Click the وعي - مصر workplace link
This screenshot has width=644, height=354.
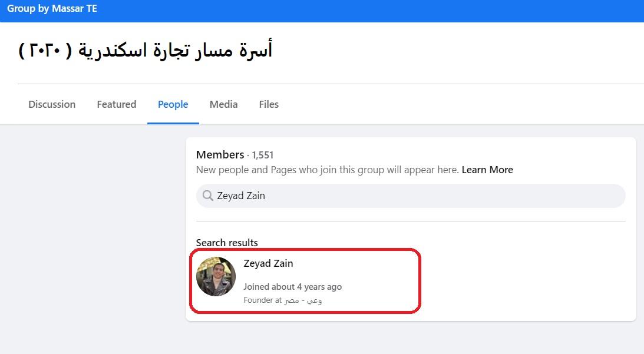[x=303, y=300]
